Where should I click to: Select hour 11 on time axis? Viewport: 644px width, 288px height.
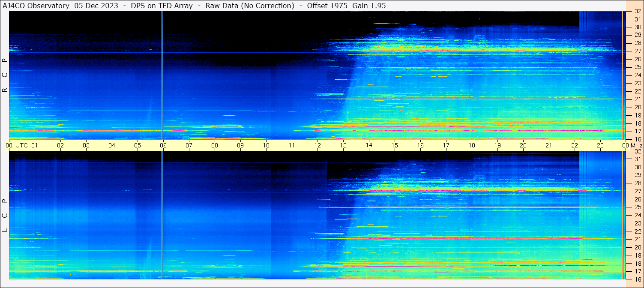[292, 145]
